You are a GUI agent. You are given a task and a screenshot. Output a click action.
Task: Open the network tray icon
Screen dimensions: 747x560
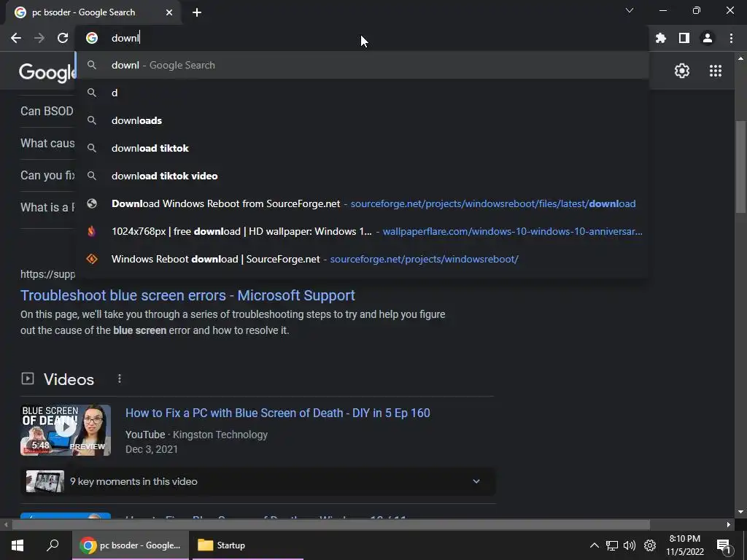(x=612, y=545)
